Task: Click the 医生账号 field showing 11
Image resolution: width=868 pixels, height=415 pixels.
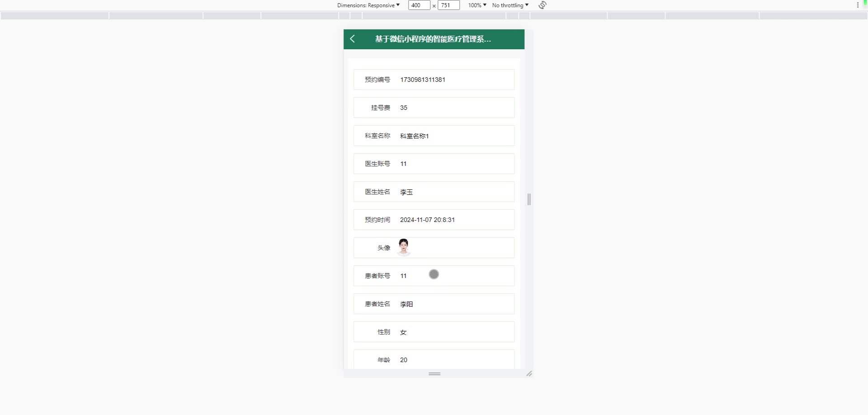Action: [434, 164]
